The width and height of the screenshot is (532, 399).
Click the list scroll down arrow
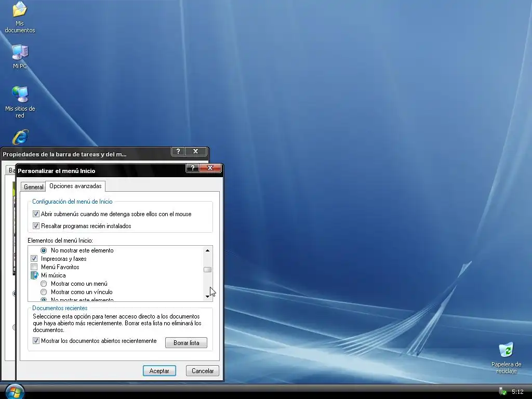[x=207, y=297]
